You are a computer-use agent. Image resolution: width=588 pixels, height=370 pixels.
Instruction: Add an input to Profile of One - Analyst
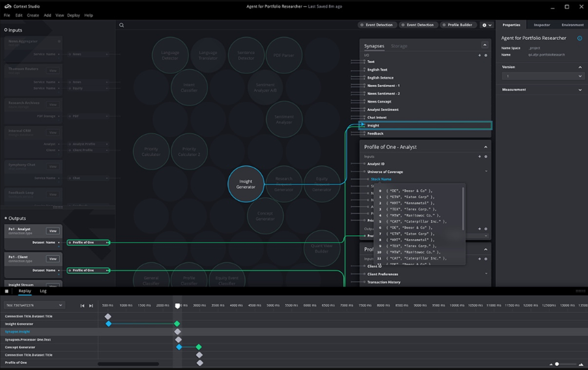point(479,157)
